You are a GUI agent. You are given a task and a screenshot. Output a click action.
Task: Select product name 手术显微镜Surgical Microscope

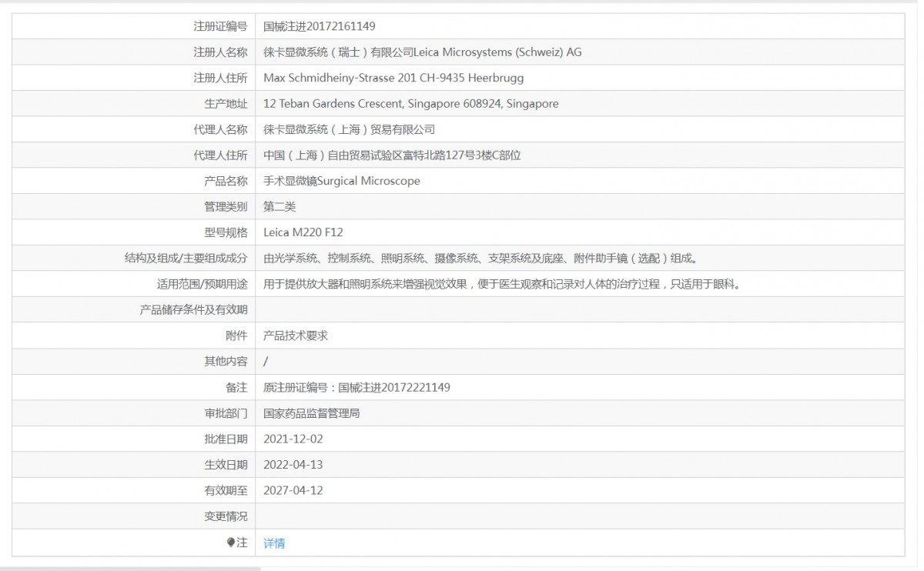click(342, 181)
